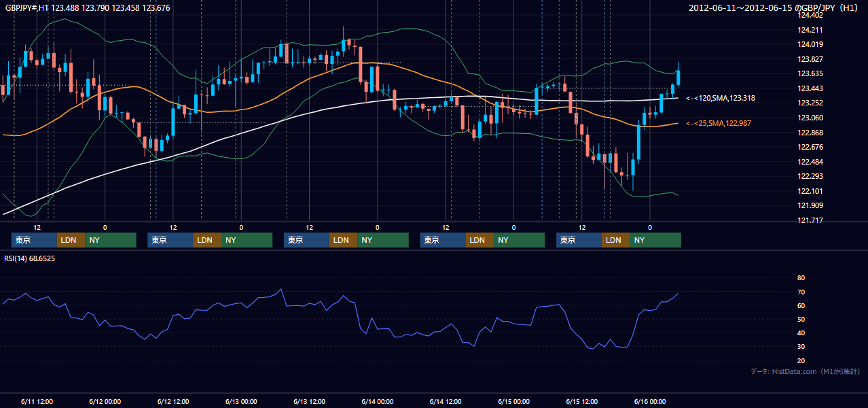Click price axis value 121.717

click(810, 220)
